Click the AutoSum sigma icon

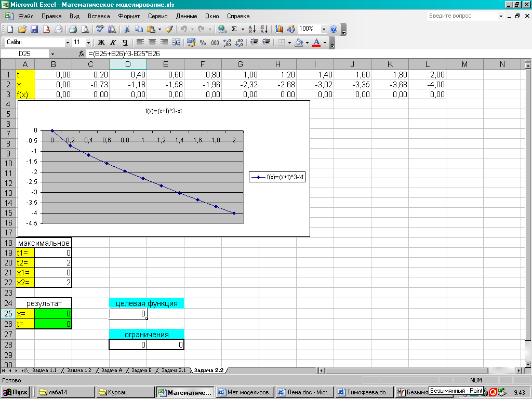[234, 29]
